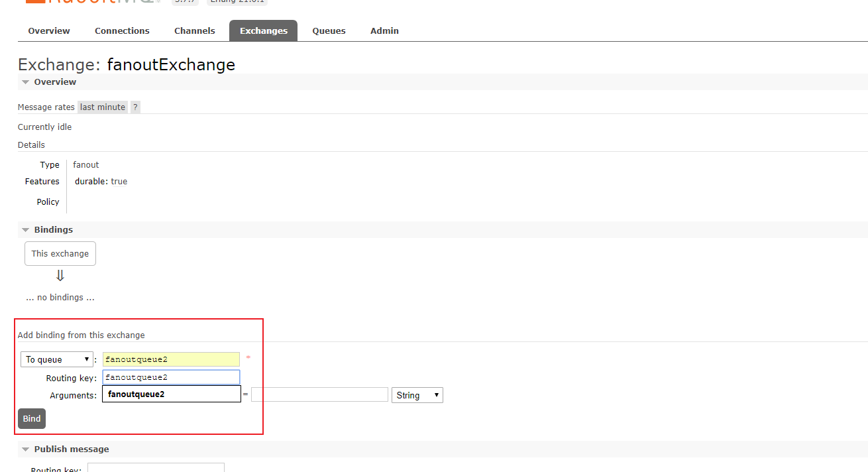Open the 'To queue' destination dropdown

coord(57,359)
